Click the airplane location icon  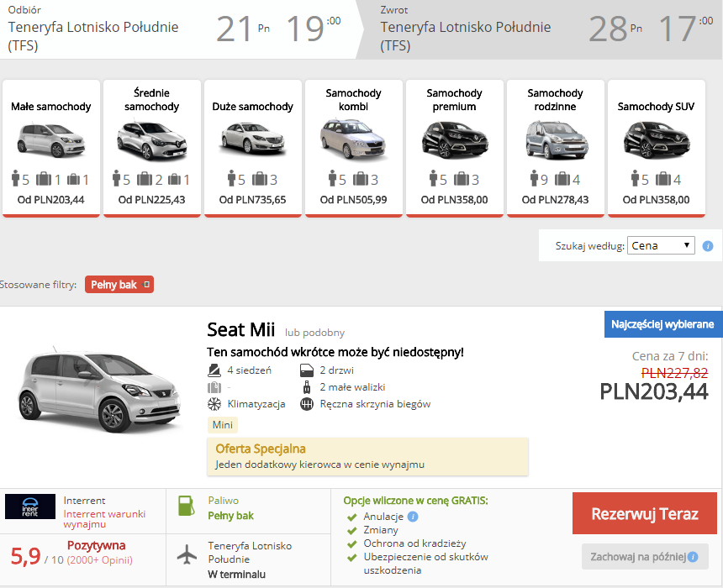tap(187, 554)
